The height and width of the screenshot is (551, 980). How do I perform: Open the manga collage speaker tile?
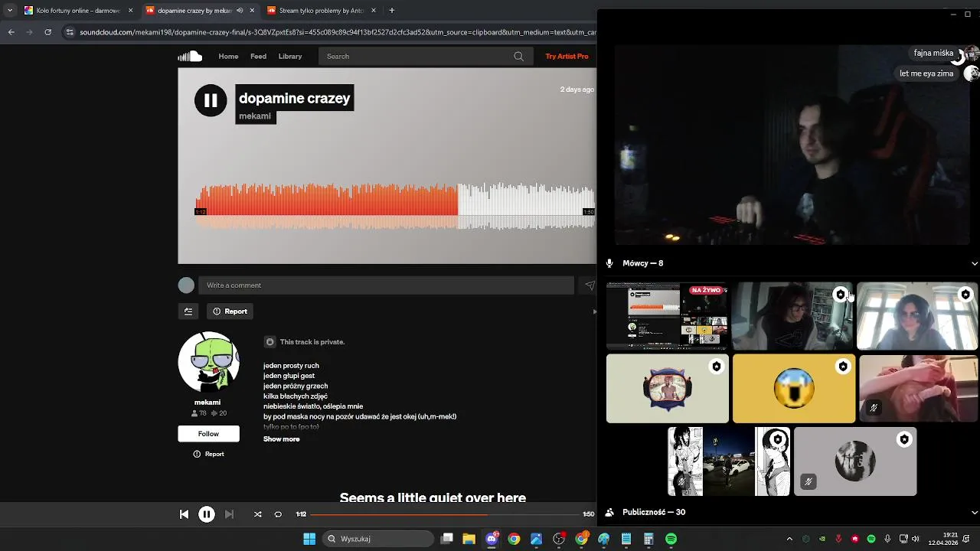point(729,461)
